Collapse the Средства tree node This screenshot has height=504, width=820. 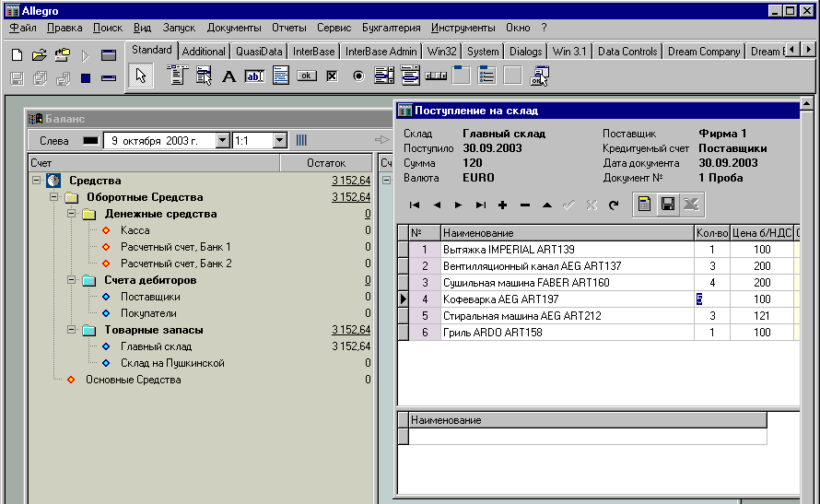pyautogui.click(x=36, y=181)
